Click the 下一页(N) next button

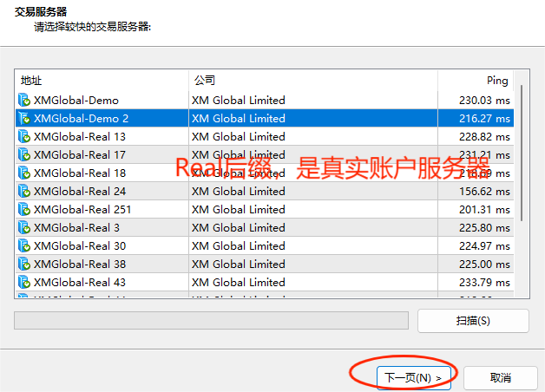pyautogui.click(x=414, y=377)
